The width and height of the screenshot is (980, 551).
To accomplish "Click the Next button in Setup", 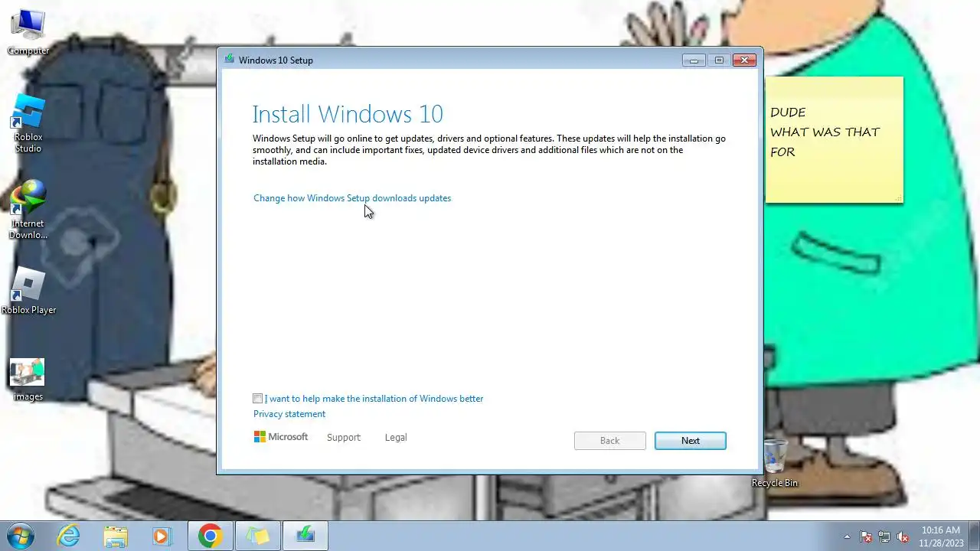I will [x=691, y=441].
